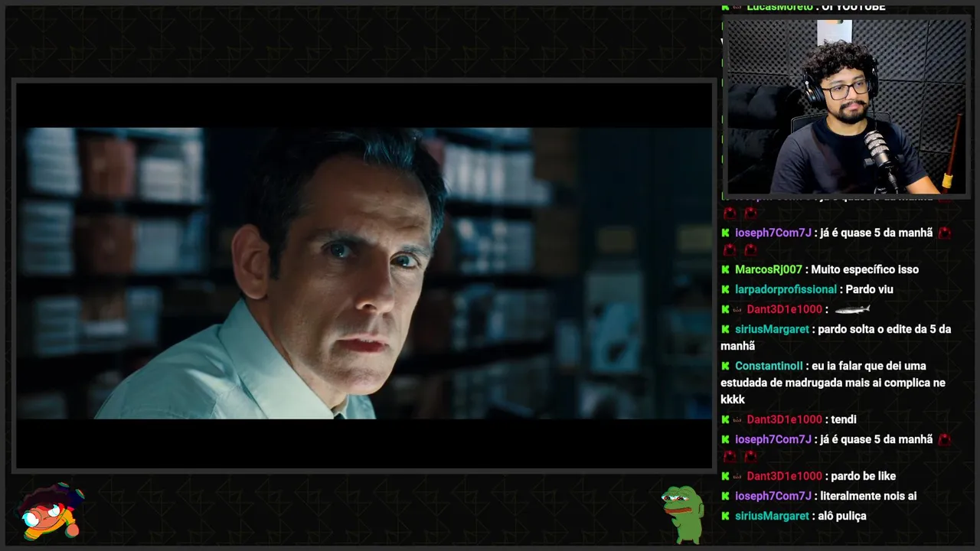Open larpadorprofissional's user profile
The image size is (980, 551).
coord(786,289)
